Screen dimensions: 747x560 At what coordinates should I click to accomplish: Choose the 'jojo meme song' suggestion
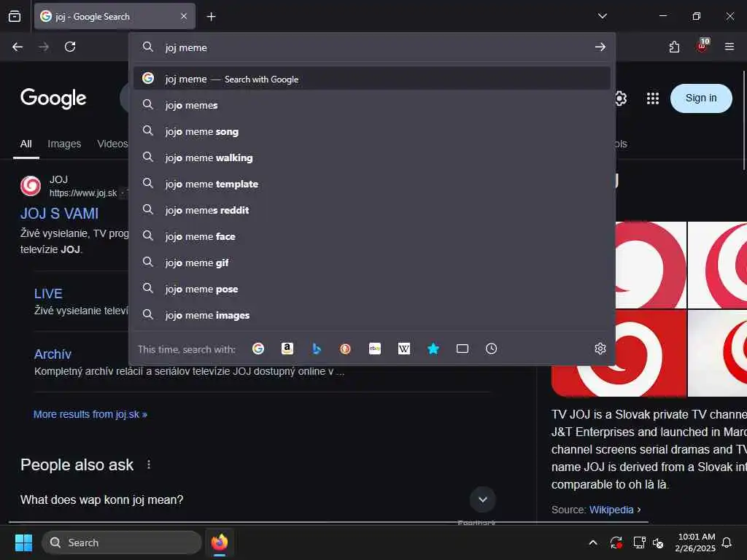tap(371, 131)
